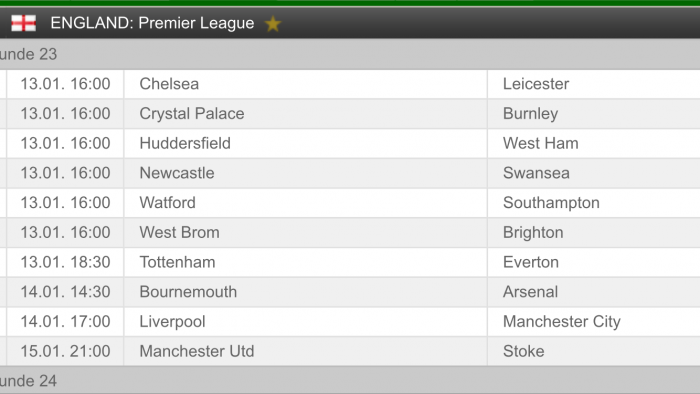Click Newcastle team name

click(177, 173)
